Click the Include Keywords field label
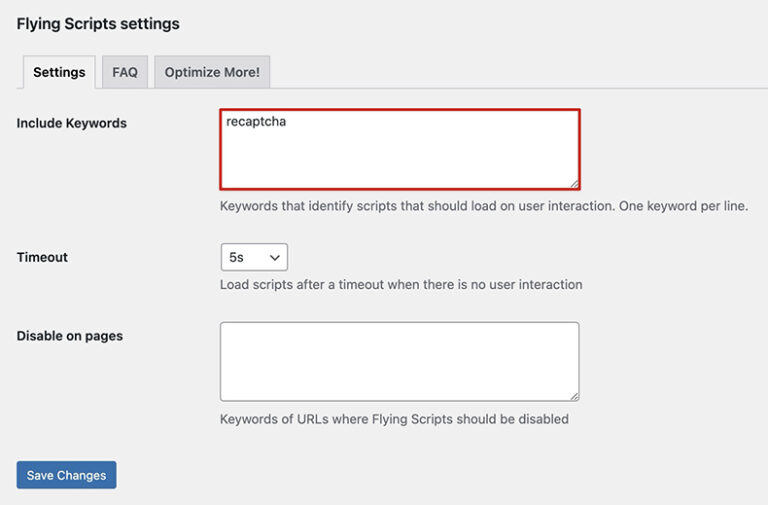768x505 pixels. 72,123
